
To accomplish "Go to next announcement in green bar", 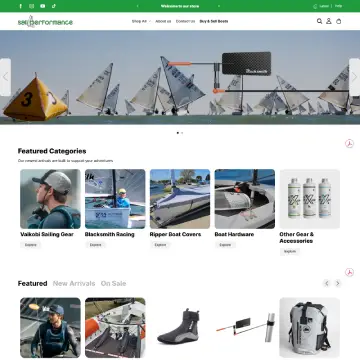I will click(219, 6).
